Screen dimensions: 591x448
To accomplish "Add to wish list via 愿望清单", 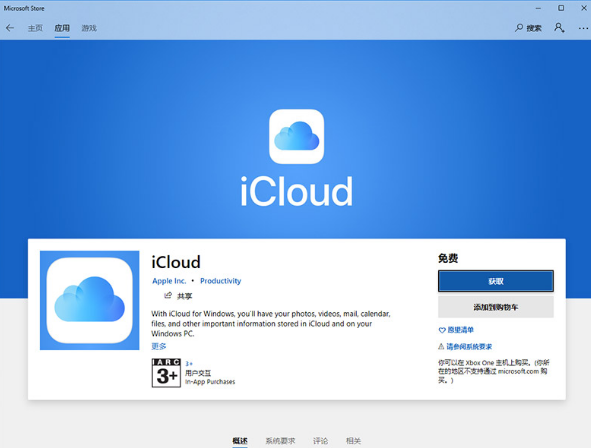I will pos(456,330).
